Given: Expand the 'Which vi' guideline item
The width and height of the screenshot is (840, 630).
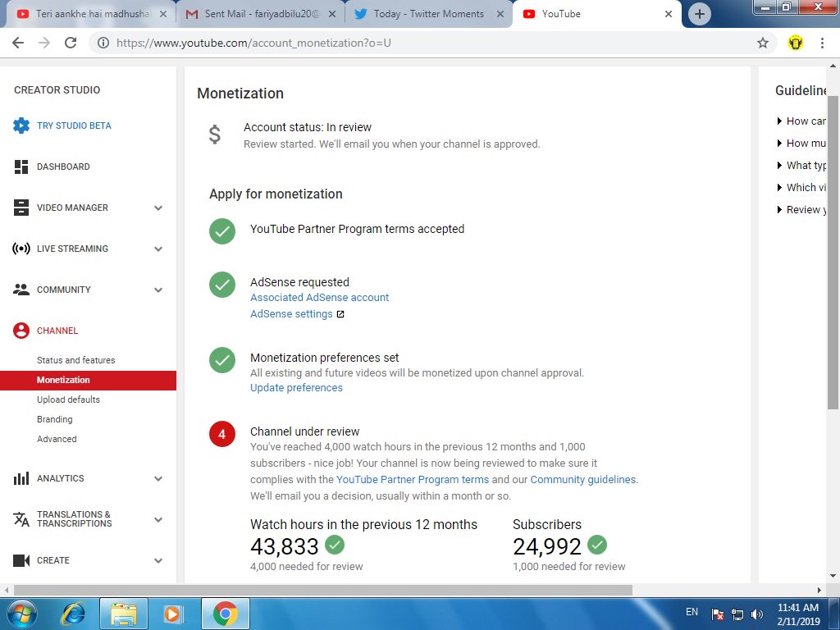Looking at the screenshot, I should pyautogui.click(x=801, y=188).
